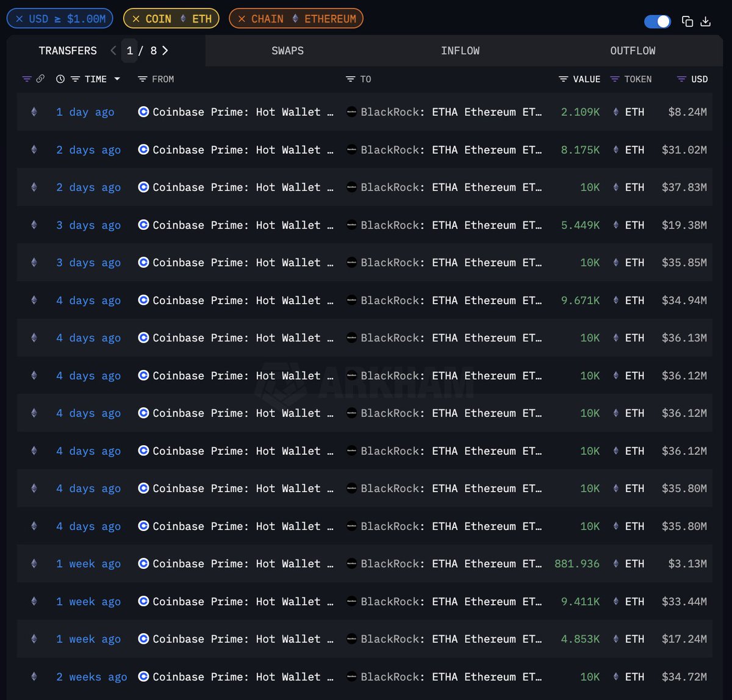Open the TRANSFERS tab
Screen dimensions: 732x700
click(68, 51)
